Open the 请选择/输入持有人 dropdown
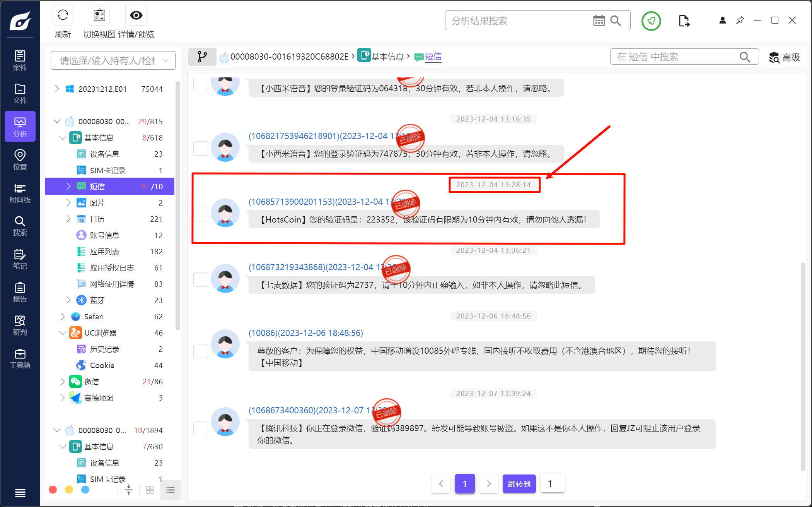 pos(113,60)
